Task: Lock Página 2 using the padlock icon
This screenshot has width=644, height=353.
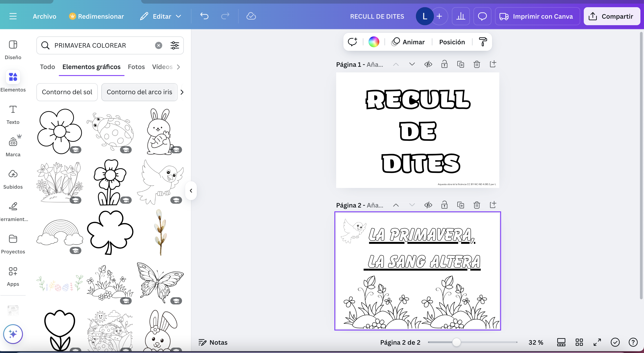Action: coord(444,205)
